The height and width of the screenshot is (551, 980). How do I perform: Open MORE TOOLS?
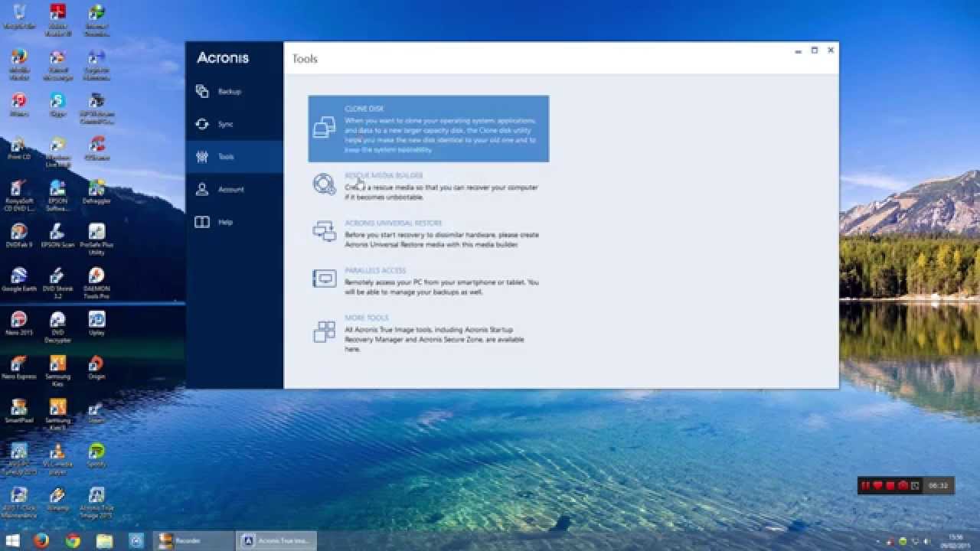[x=367, y=318]
